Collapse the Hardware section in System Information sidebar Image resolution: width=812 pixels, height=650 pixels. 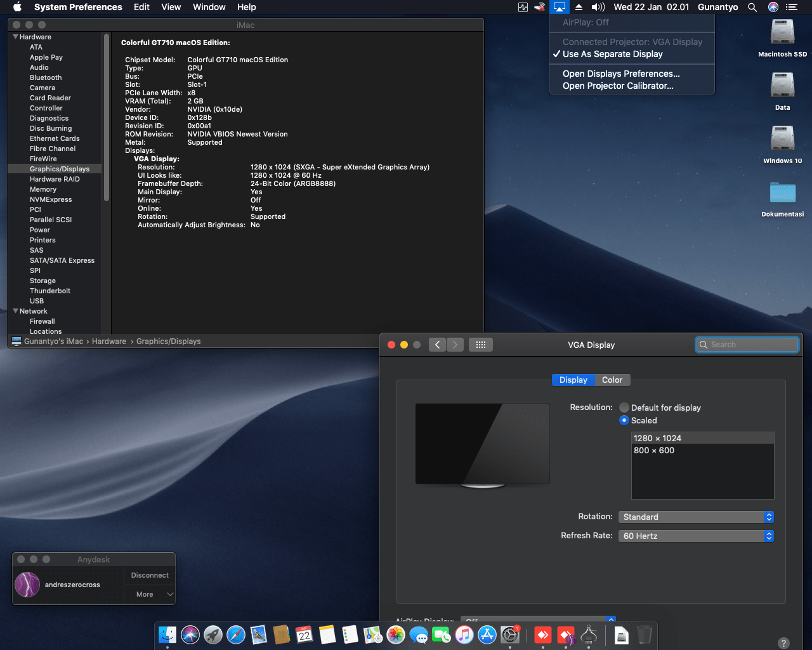15,36
